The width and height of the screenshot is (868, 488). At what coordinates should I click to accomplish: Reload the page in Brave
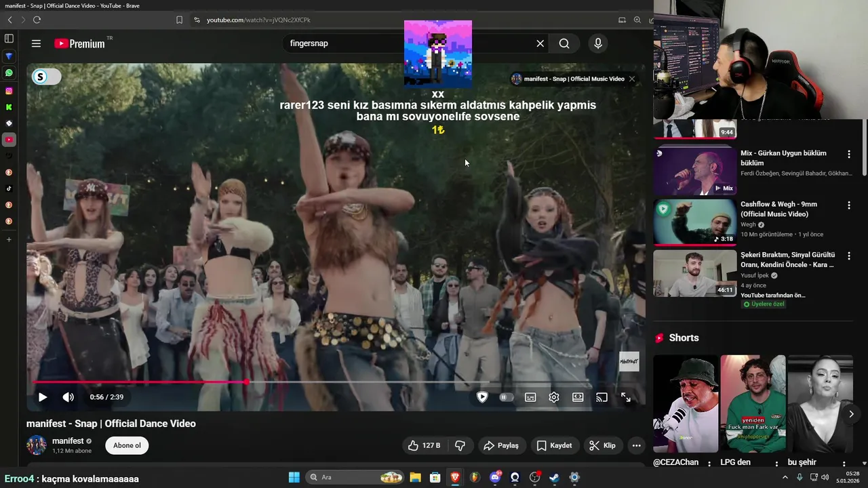click(37, 20)
